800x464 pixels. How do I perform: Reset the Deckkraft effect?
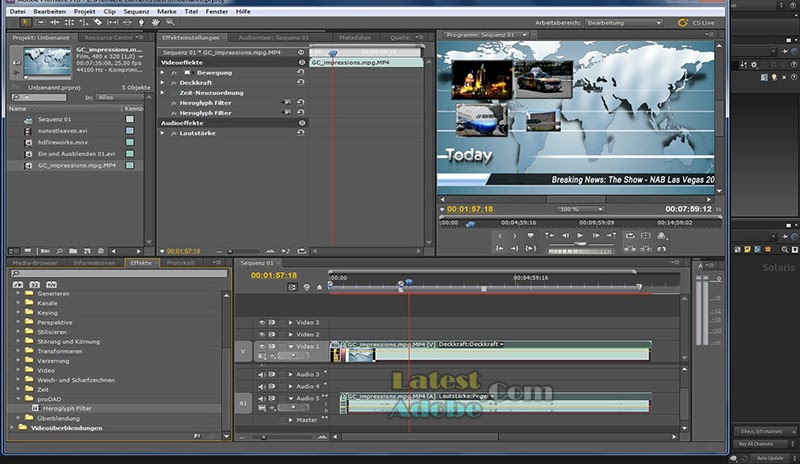point(301,82)
